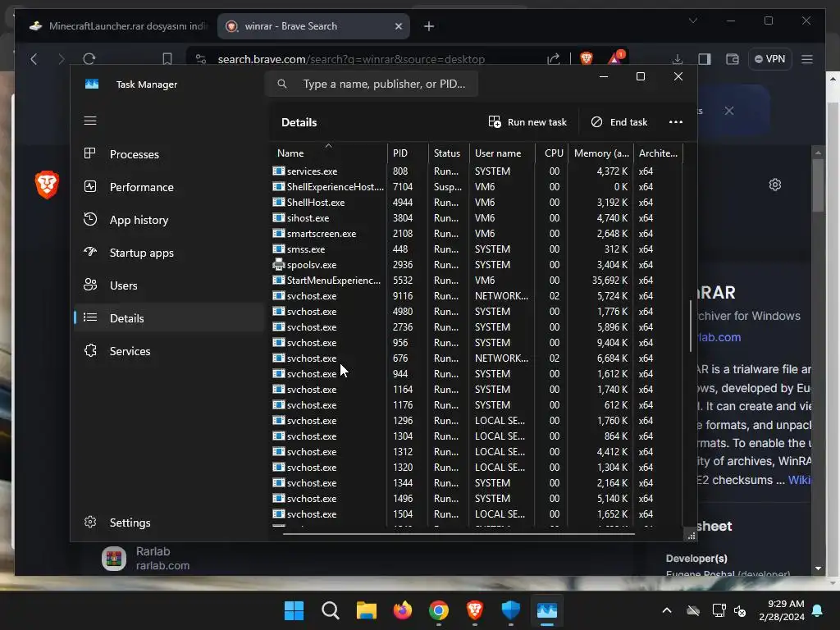Image resolution: width=840 pixels, height=630 pixels.
Task: Dismiss the blue banner with X
Action: click(729, 111)
